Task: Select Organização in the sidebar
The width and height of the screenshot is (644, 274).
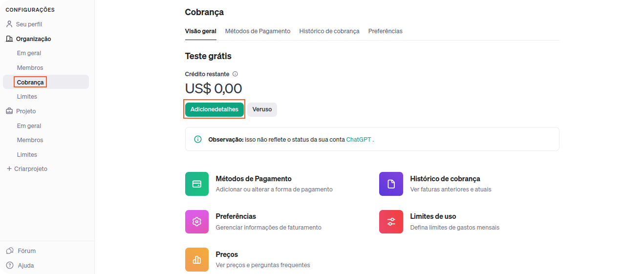Action: 33,39
